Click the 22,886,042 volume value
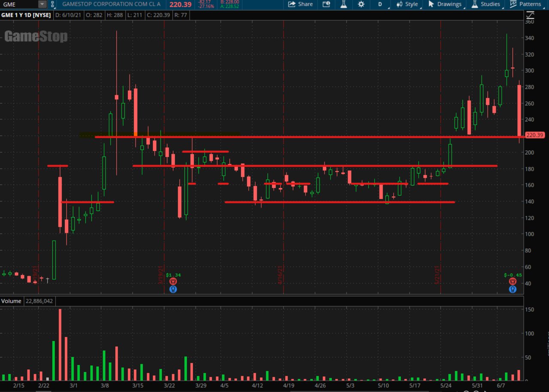Viewport: 549px width, 392px height. pos(39,301)
